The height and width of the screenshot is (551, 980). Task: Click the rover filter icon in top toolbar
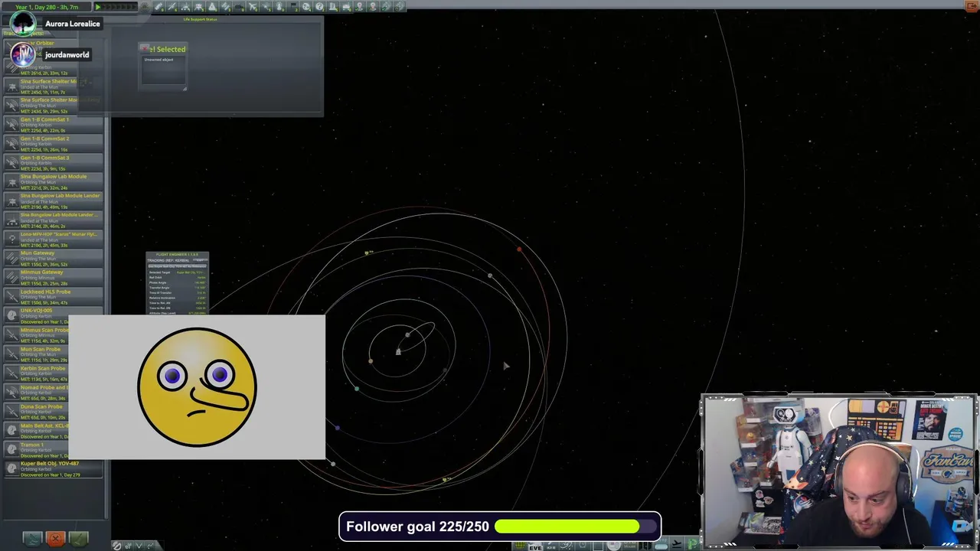tap(185, 7)
